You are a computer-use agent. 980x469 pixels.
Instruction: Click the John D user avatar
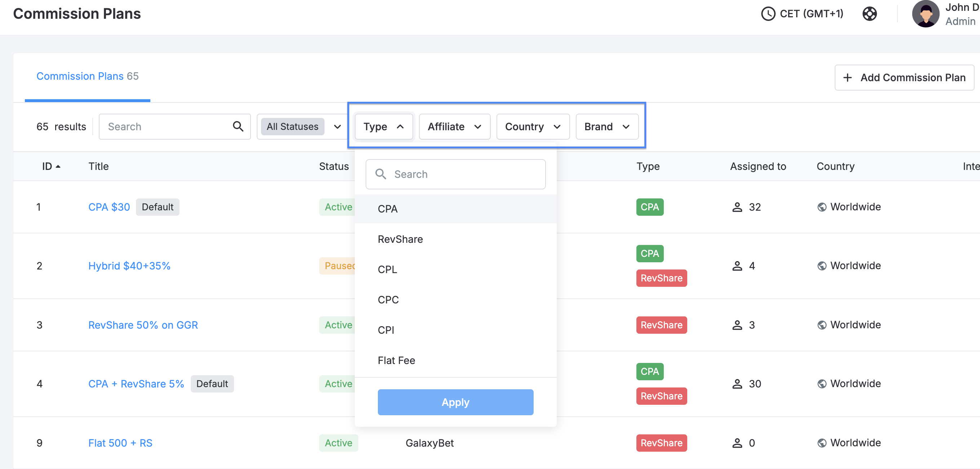pyautogui.click(x=926, y=14)
